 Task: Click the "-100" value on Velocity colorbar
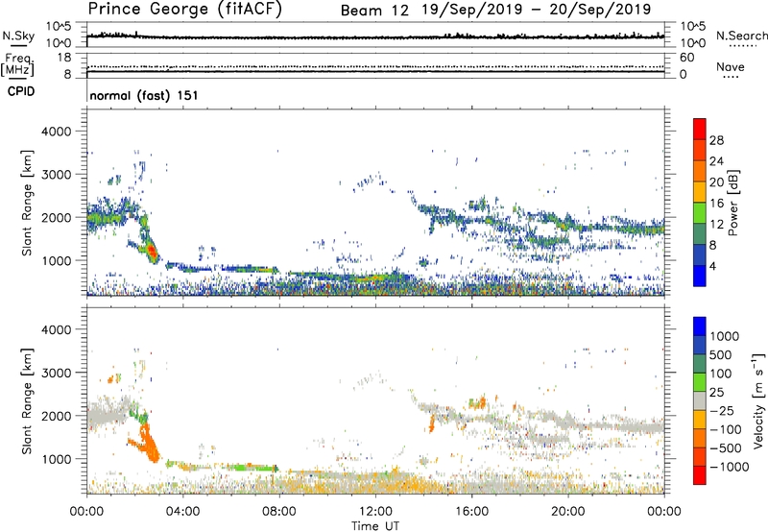click(x=726, y=429)
